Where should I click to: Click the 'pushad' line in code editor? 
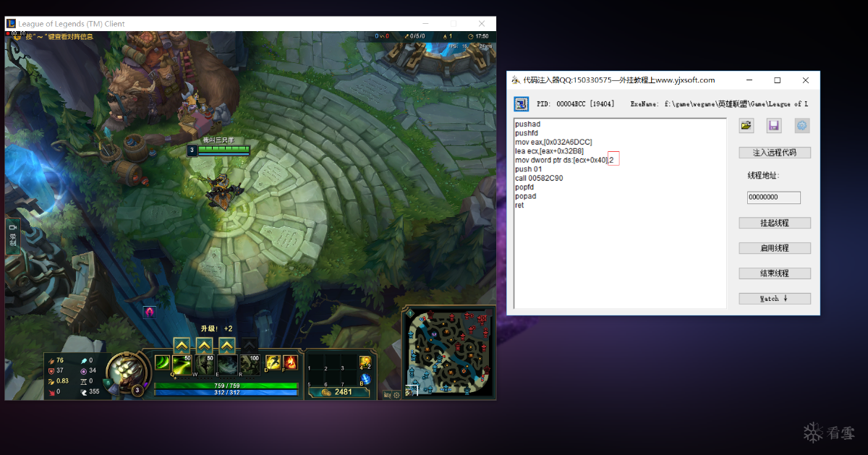coord(527,124)
